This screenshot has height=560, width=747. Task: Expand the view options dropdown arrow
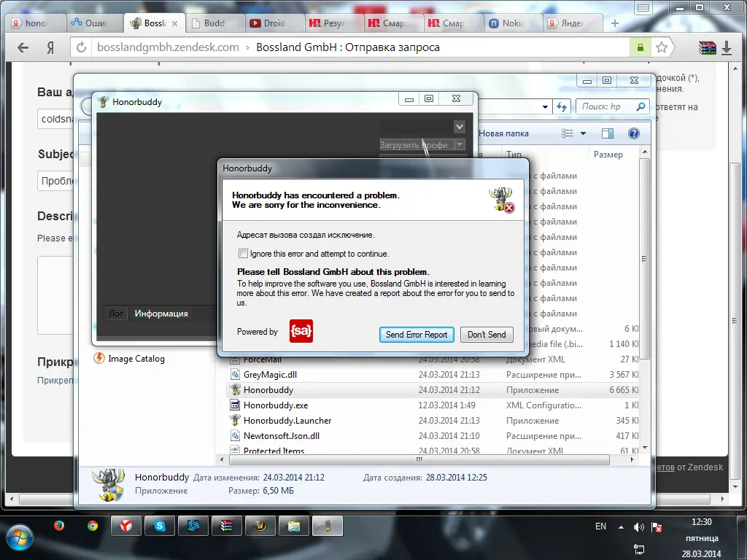pos(583,133)
